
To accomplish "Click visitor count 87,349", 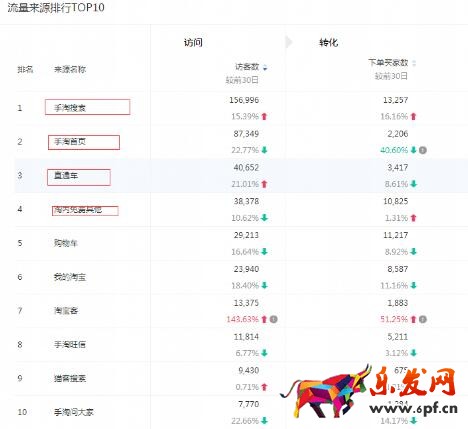I will (x=246, y=134).
